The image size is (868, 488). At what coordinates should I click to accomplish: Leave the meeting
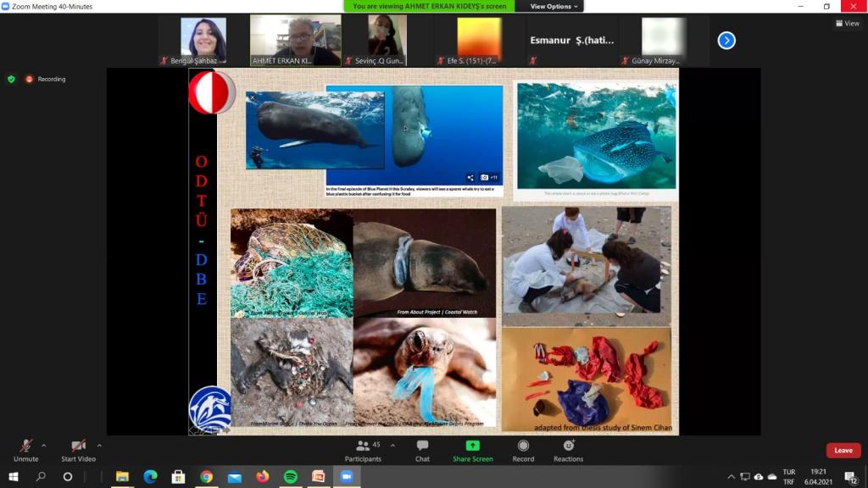[843, 451]
